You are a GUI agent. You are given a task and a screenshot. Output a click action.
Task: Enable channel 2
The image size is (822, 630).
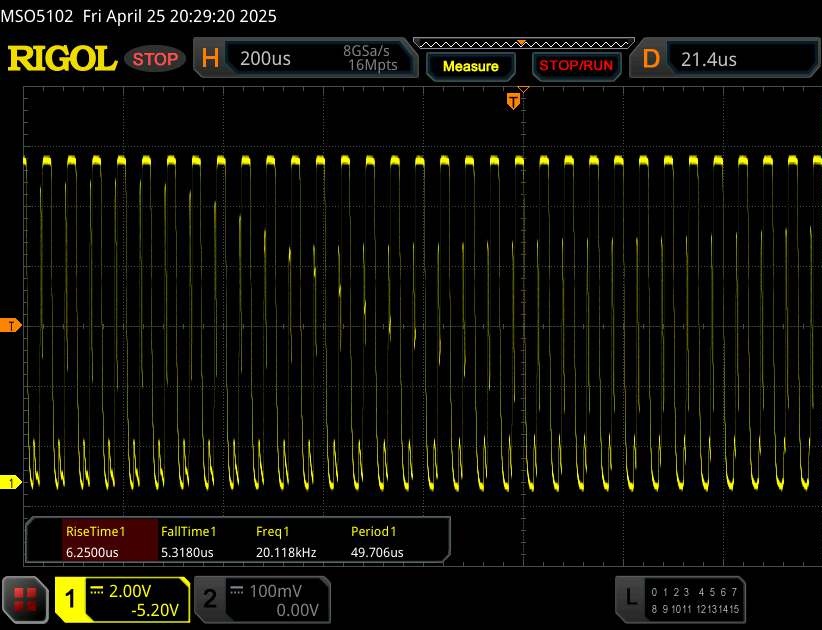[210, 599]
